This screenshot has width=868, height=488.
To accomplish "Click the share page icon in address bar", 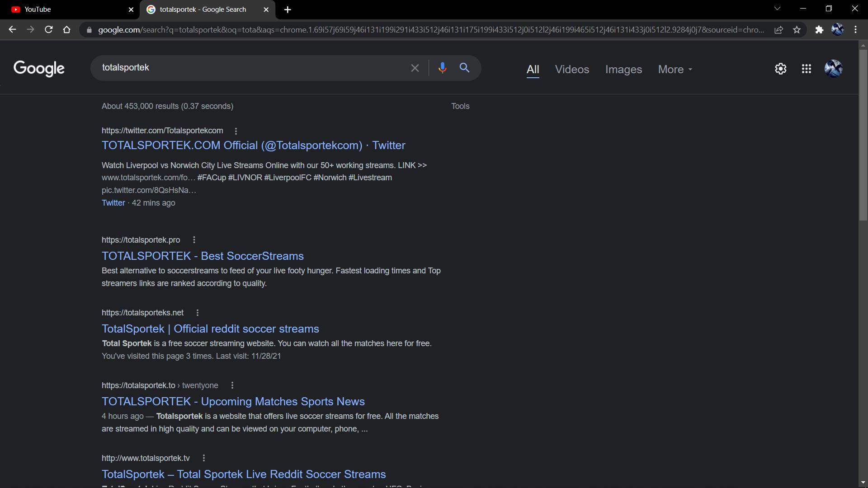I will click(x=778, y=30).
